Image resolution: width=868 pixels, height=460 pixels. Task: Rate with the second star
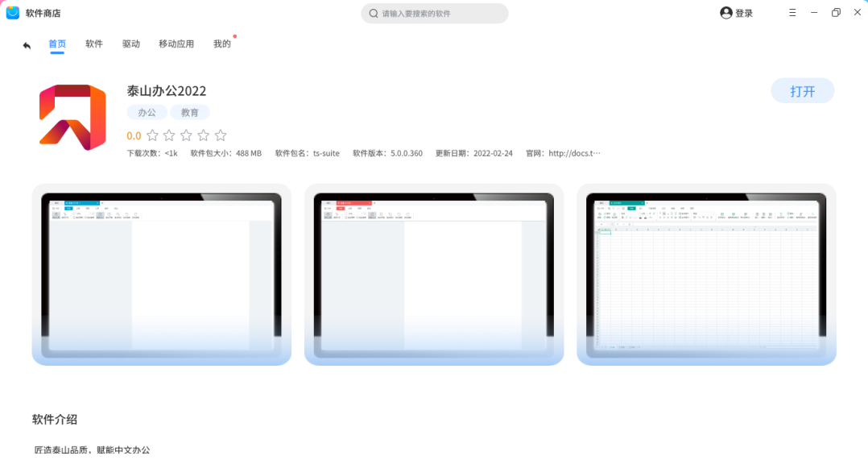169,135
